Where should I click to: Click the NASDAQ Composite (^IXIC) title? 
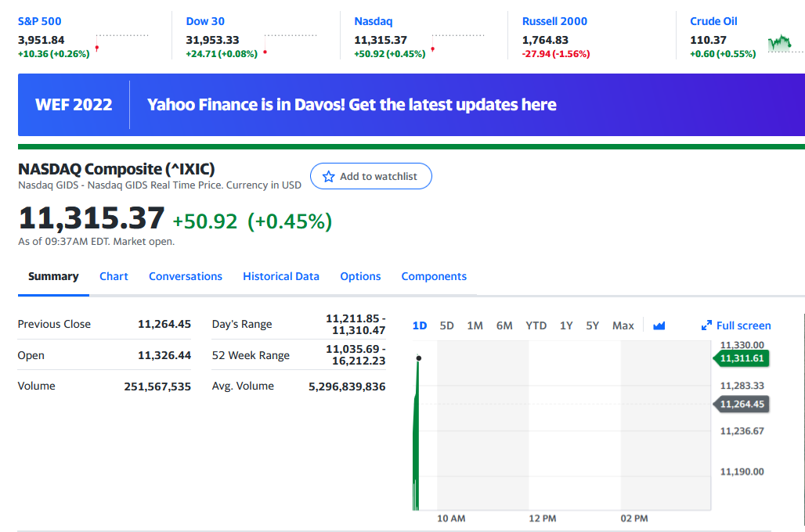[117, 169]
